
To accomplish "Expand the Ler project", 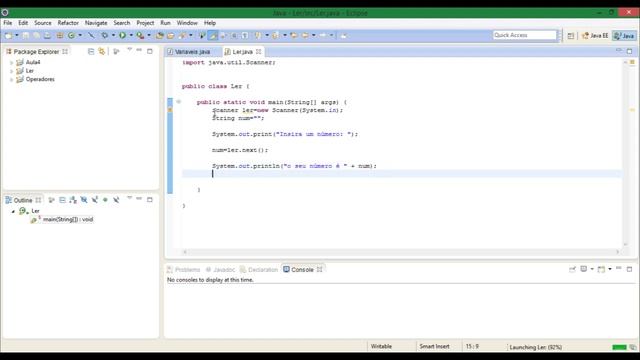I will [x=11, y=71].
